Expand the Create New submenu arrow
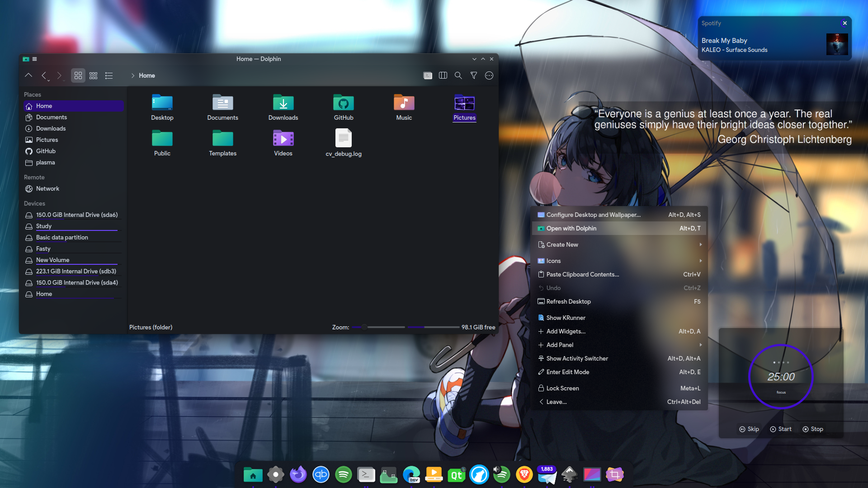 pyautogui.click(x=701, y=244)
